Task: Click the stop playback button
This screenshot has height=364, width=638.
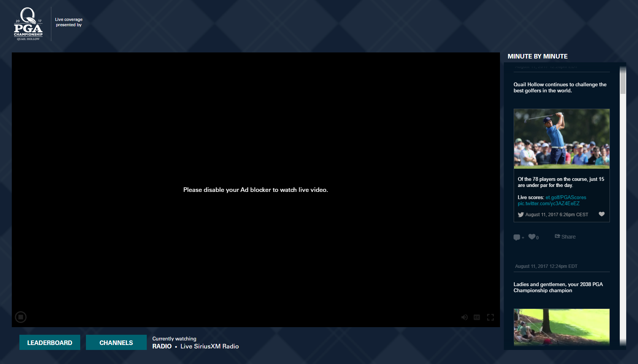Action: tap(21, 317)
